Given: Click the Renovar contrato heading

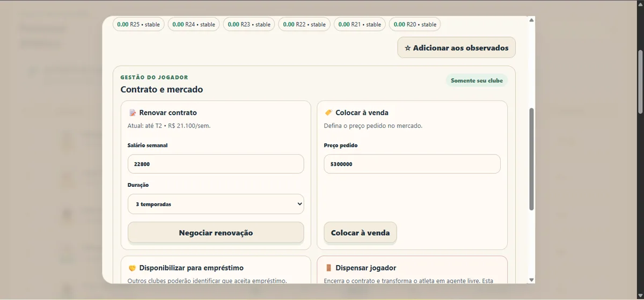Looking at the screenshot, I should point(168,113).
